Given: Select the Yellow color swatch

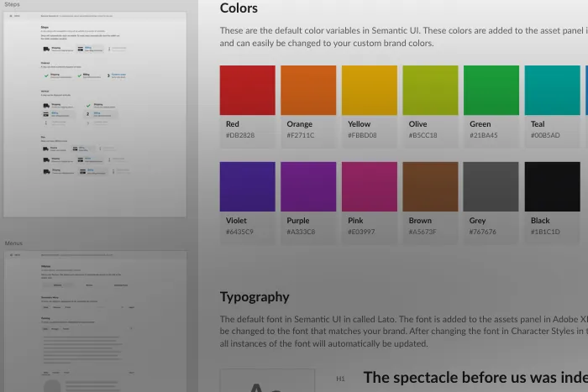Looking at the screenshot, I should (x=370, y=91).
